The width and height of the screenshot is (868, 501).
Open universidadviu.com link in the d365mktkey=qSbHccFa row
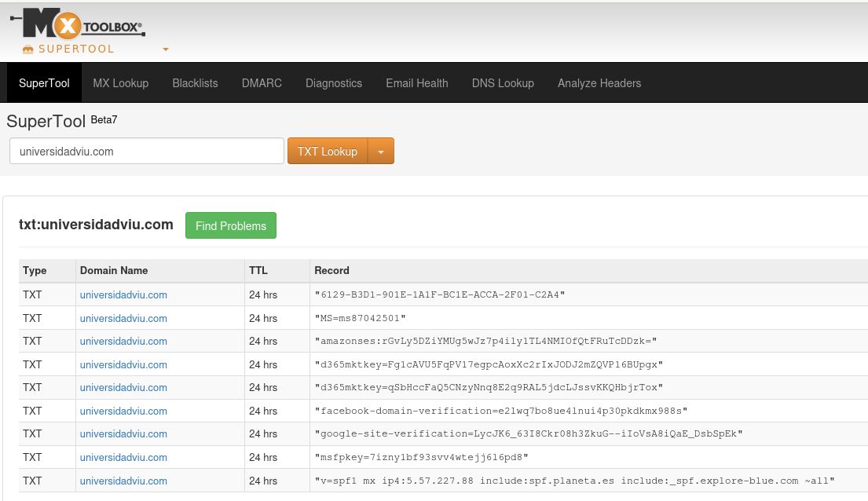tap(123, 387)
